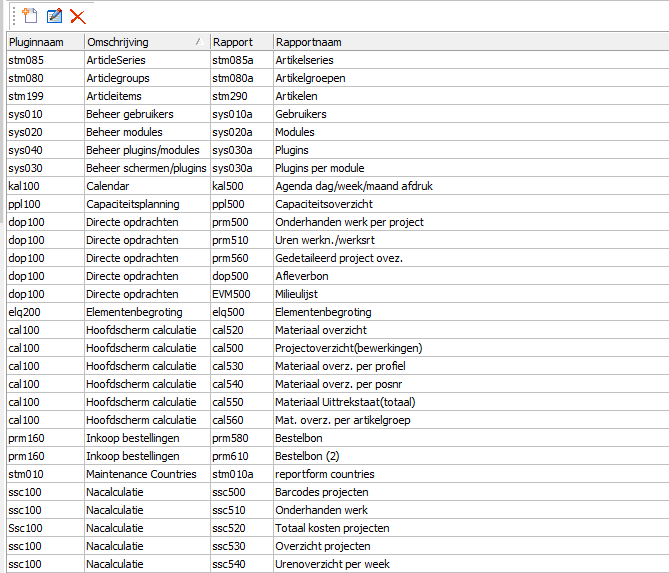The height and width of the screenshot is (573, 669).
Task: Select report cell cal530
Action: point(241,366)
